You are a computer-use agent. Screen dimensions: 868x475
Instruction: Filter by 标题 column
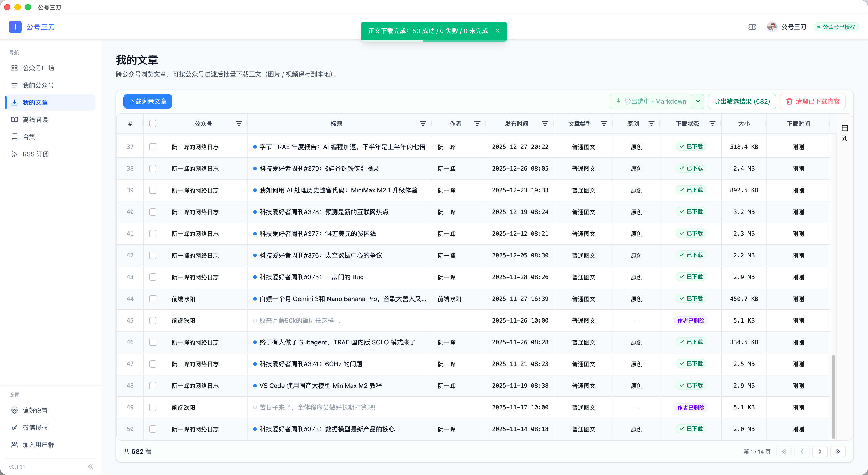423,124
